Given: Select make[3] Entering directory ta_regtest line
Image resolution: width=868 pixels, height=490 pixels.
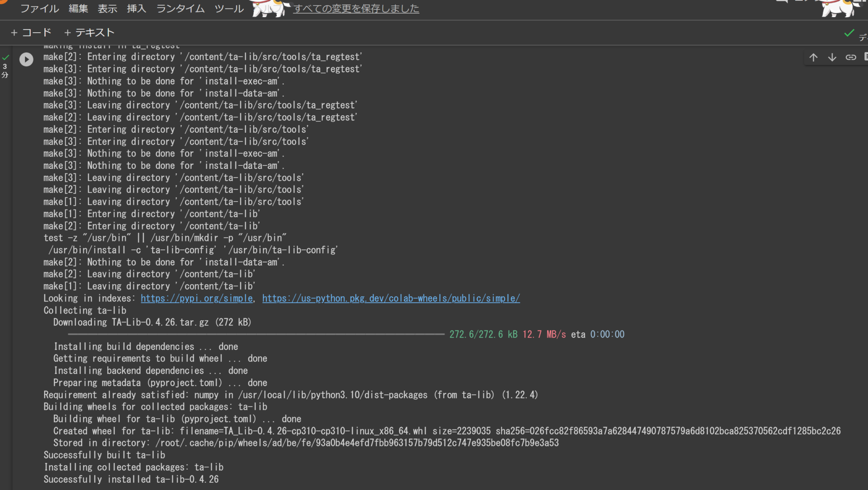Looking at the screenshot, I should [203, 69].
